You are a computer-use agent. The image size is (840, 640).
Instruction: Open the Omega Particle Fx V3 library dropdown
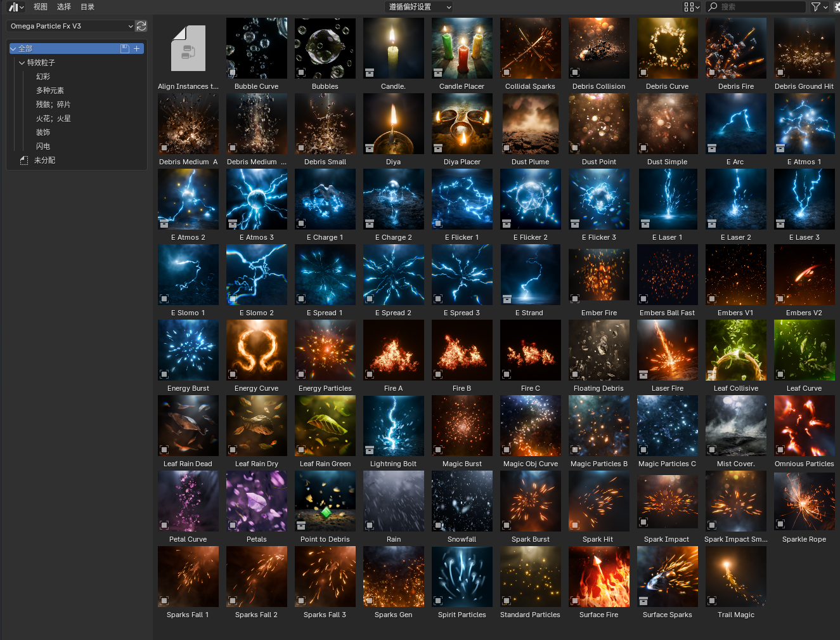click(70, 26)
